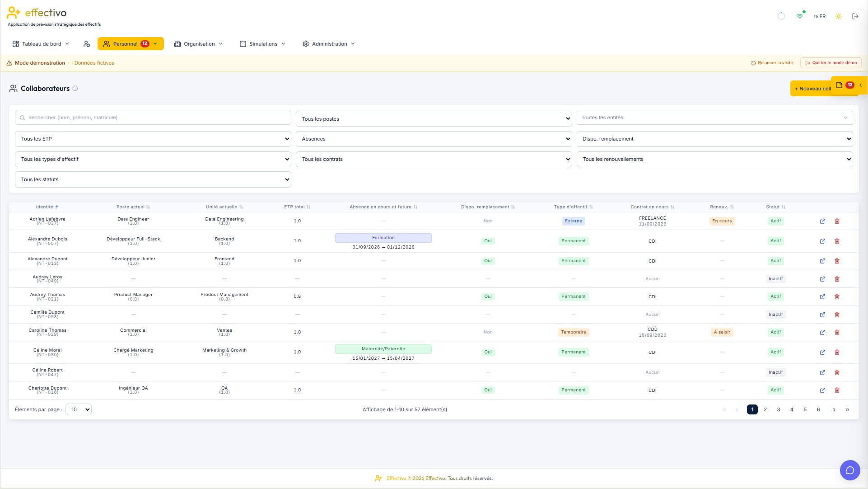Switch language via the FR selector
868x489 pixels.
pos(819,16)
